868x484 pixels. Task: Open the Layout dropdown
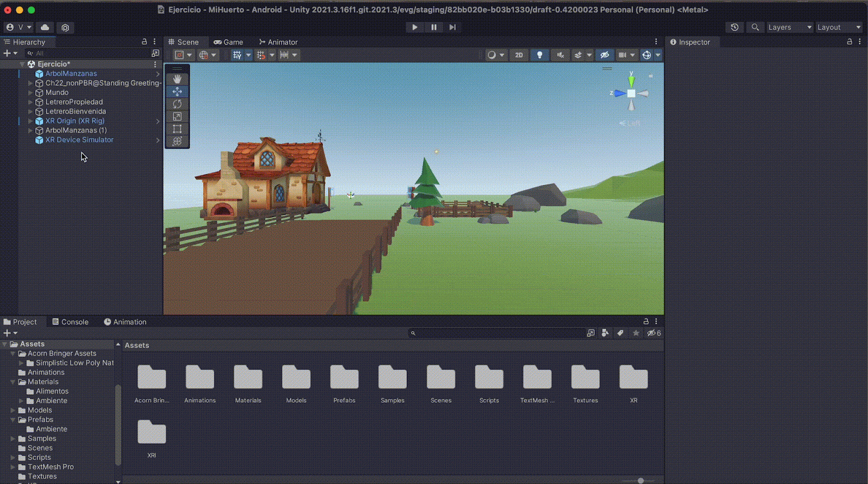839,27
